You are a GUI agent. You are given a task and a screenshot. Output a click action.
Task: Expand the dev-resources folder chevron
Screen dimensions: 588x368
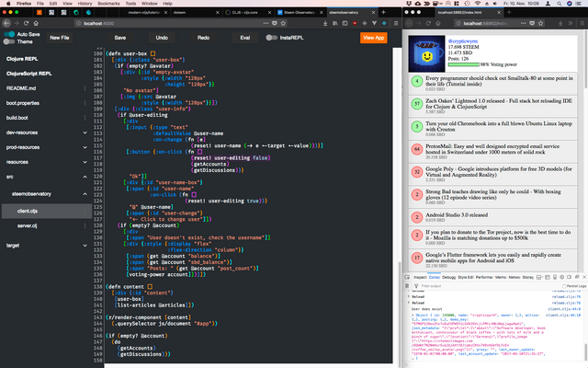[x=85, y=132]
